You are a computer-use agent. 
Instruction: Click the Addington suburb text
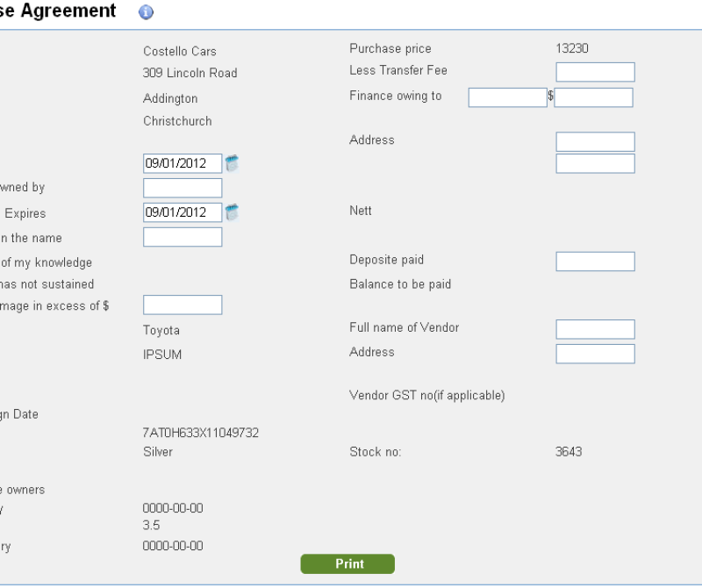tap(170, 98)
